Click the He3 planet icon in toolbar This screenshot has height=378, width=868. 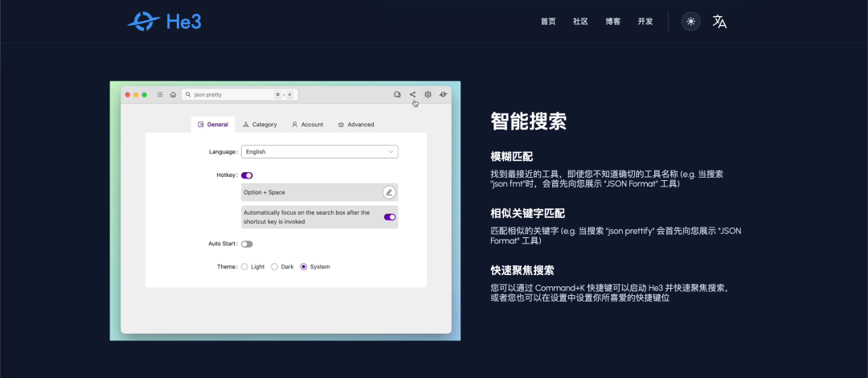pyautogui.click(x=444, y=95)
